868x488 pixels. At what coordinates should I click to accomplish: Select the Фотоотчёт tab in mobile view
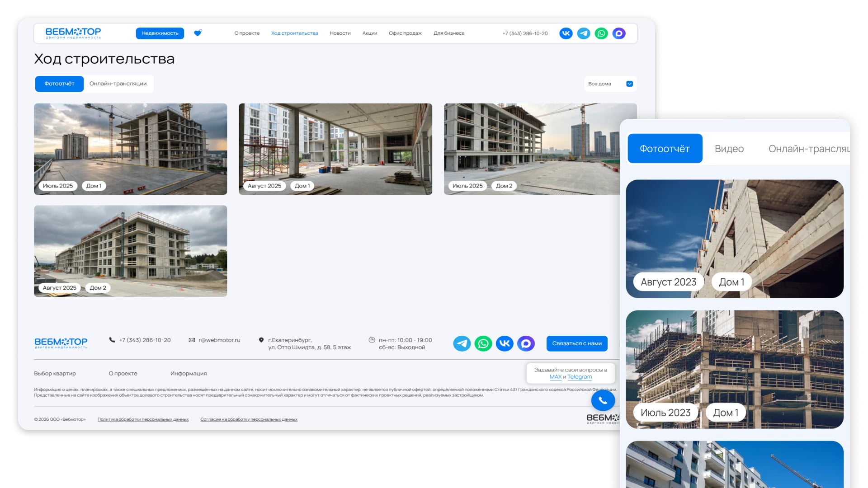(x=665, y=148)
